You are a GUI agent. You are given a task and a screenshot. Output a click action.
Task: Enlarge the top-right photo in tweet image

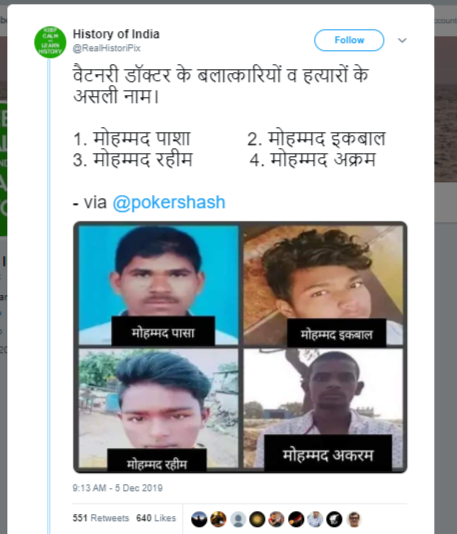323,285
